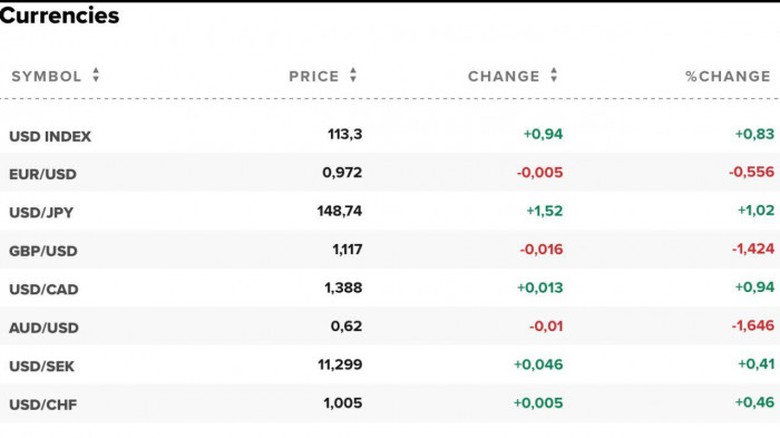Sort table by CHANGE header
The height and width of the screenshot is (438, 780).
coord(503,76)
